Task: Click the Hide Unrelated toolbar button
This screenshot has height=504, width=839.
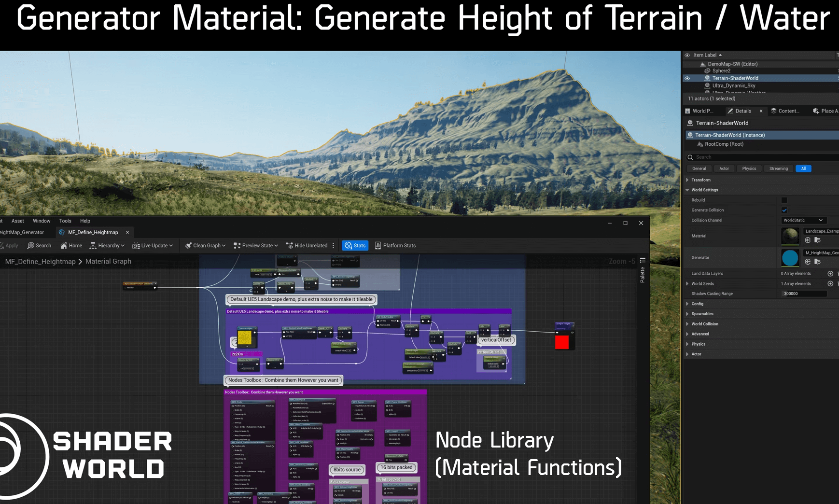Action: pos(307,245)
